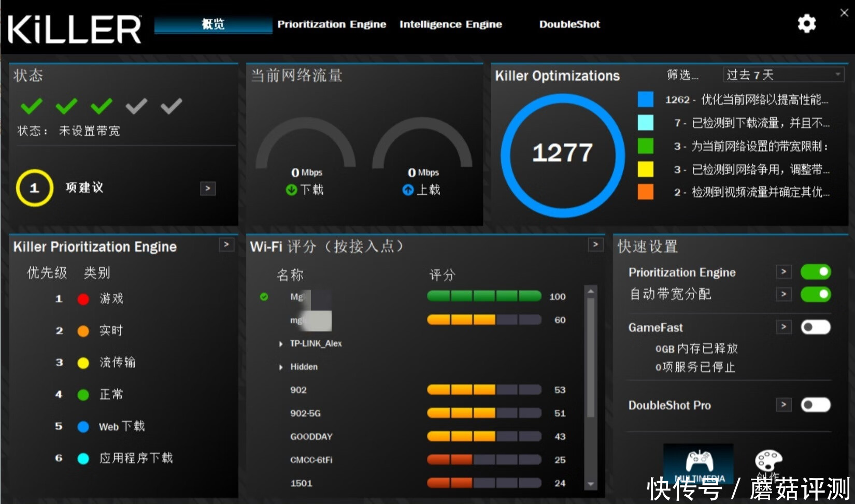Click the first grey status checkmark
Viewport: 855px width, 504px height.
pyautogui.click(x=136, y=106)
